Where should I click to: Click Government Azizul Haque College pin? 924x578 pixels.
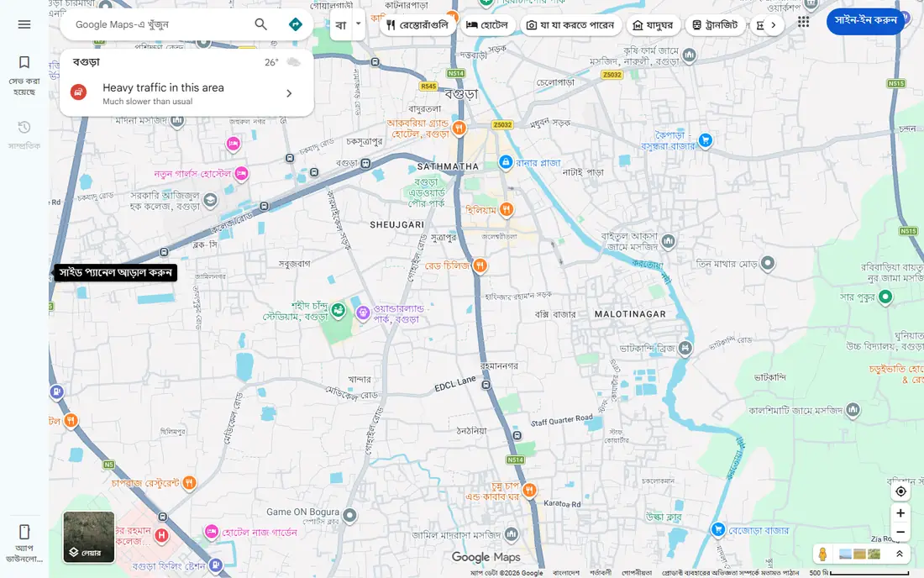(x=210, y=200)
